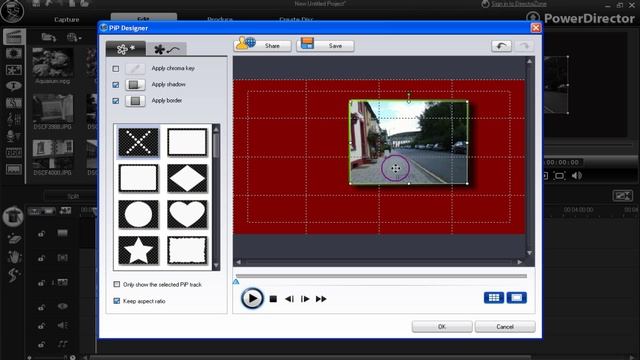Click OK in PiP Designer

442,327
